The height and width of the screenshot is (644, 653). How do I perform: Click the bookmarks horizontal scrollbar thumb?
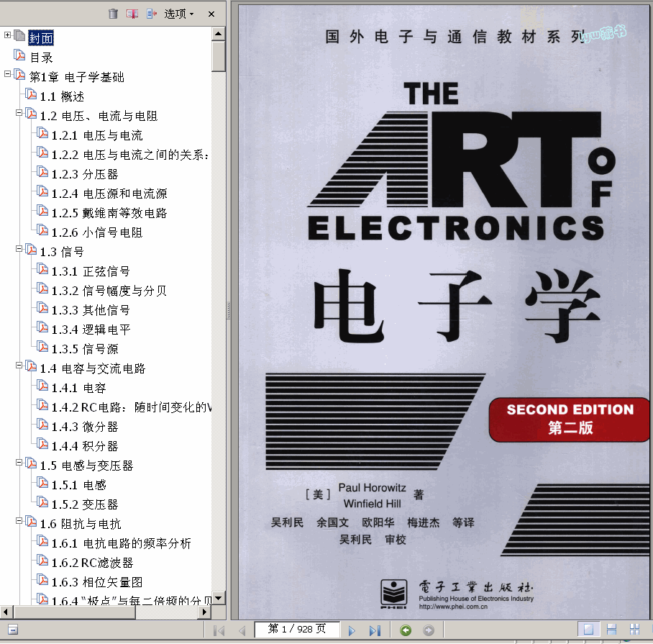pos(75,612)
